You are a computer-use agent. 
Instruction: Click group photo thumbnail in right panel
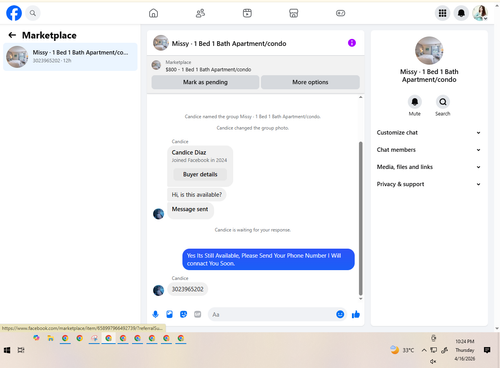pos(429,50)
